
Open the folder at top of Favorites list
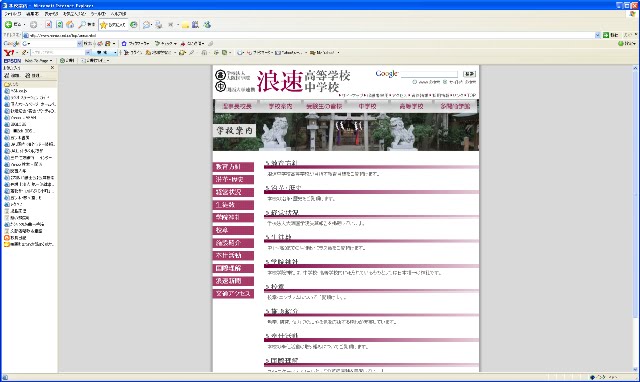[11, 84]
